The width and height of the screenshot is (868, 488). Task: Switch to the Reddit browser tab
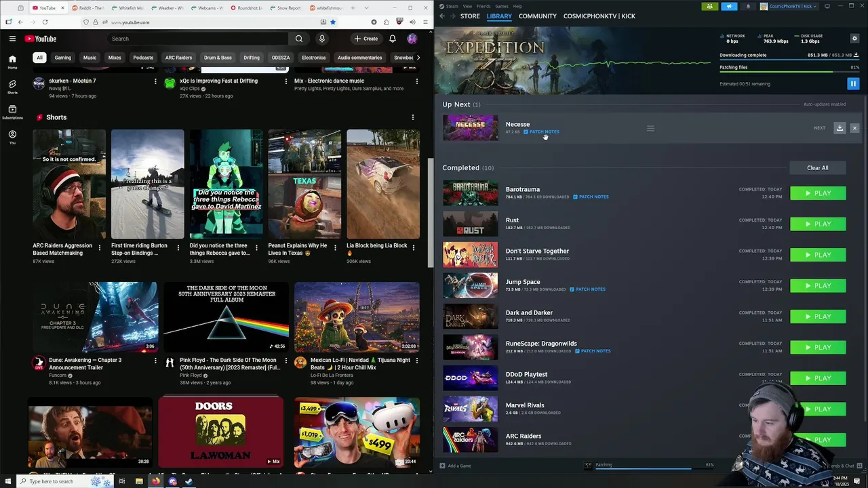point(90,8)
